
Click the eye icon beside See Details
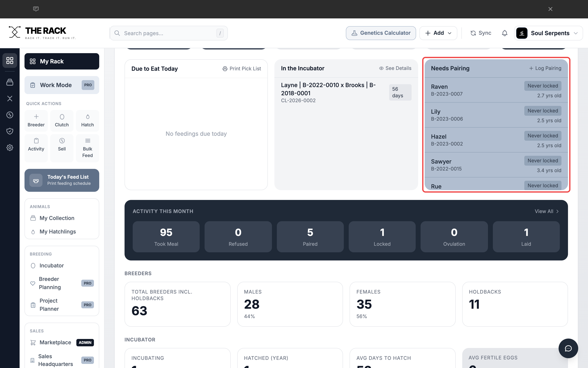coord(381,68)
